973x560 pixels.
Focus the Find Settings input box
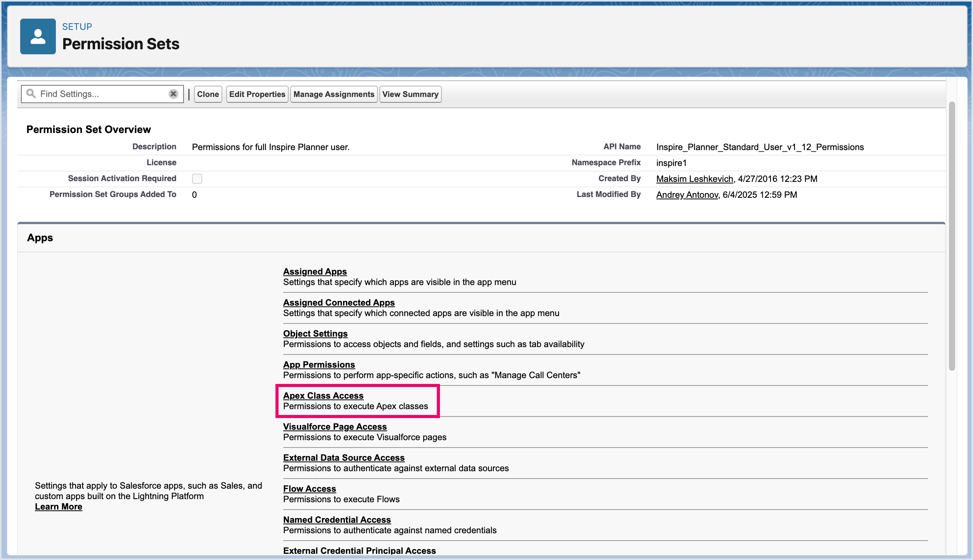point(102,94)
